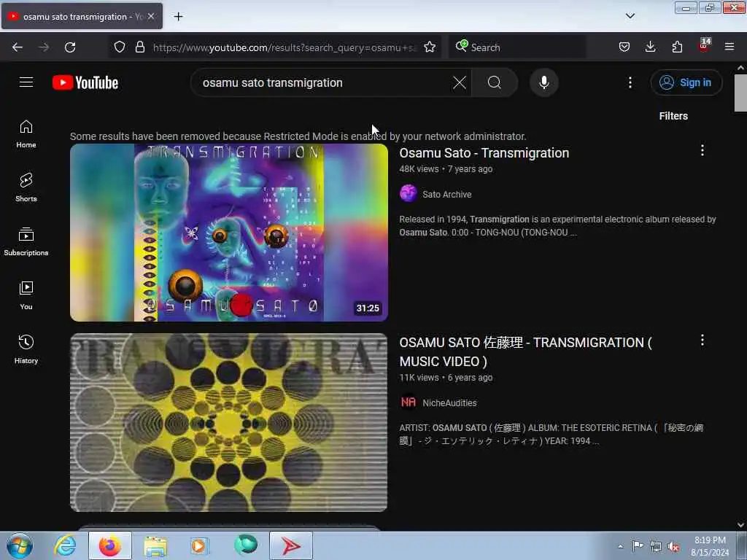Open YouTube settings three-dot menu near Sign in
Viewport: 747px width, 560px height.
coord(630,82)
